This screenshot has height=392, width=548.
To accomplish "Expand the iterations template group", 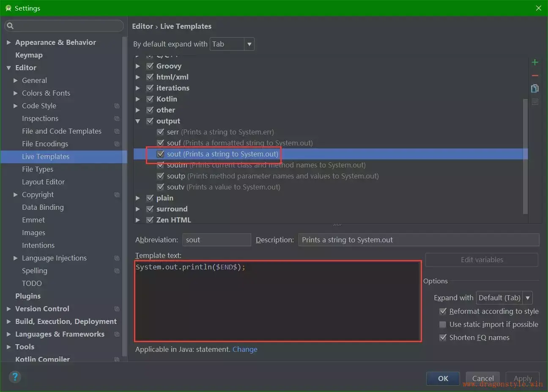I will [138, 88].
